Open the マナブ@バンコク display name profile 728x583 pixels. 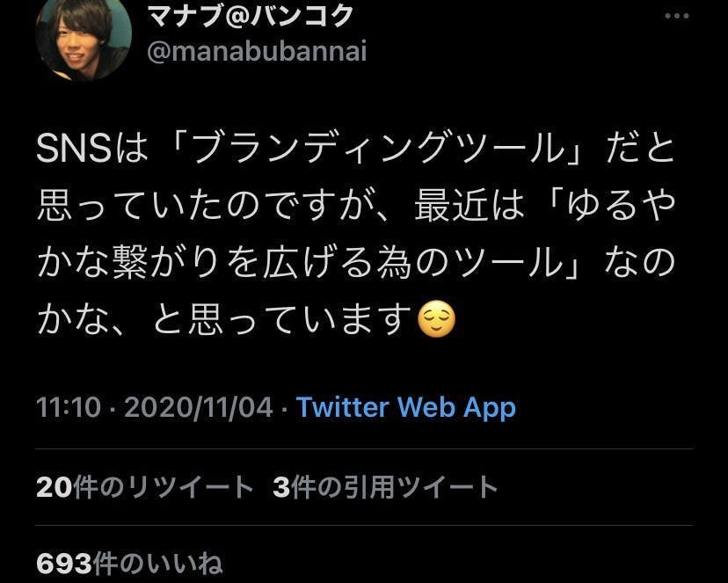click(x=251, y=14)
